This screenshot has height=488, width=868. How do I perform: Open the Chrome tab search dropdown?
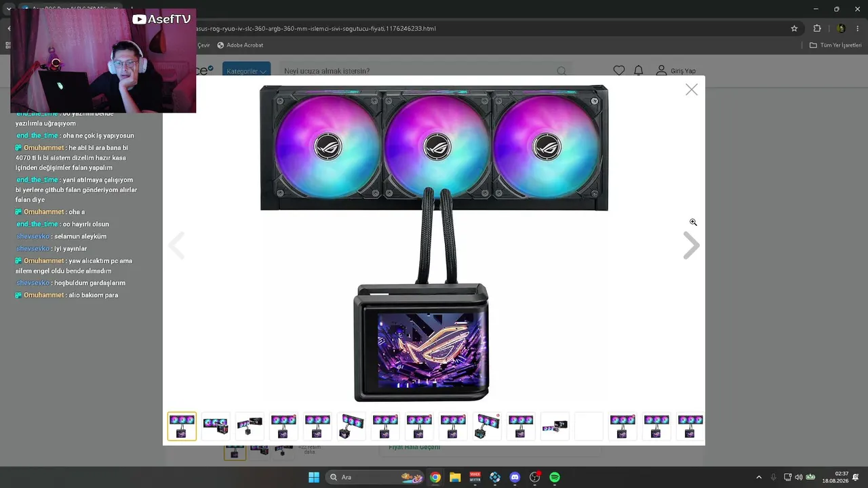(x=9, y=9)
